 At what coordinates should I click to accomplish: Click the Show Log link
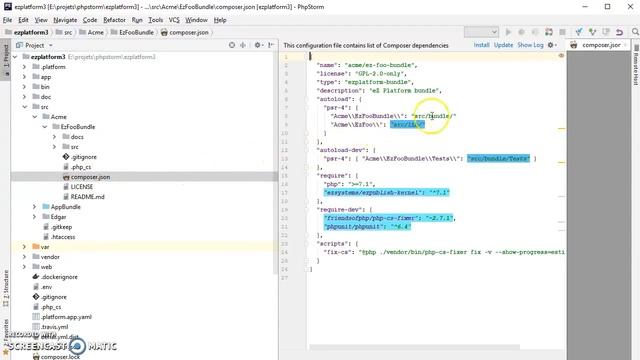(530, 45)
